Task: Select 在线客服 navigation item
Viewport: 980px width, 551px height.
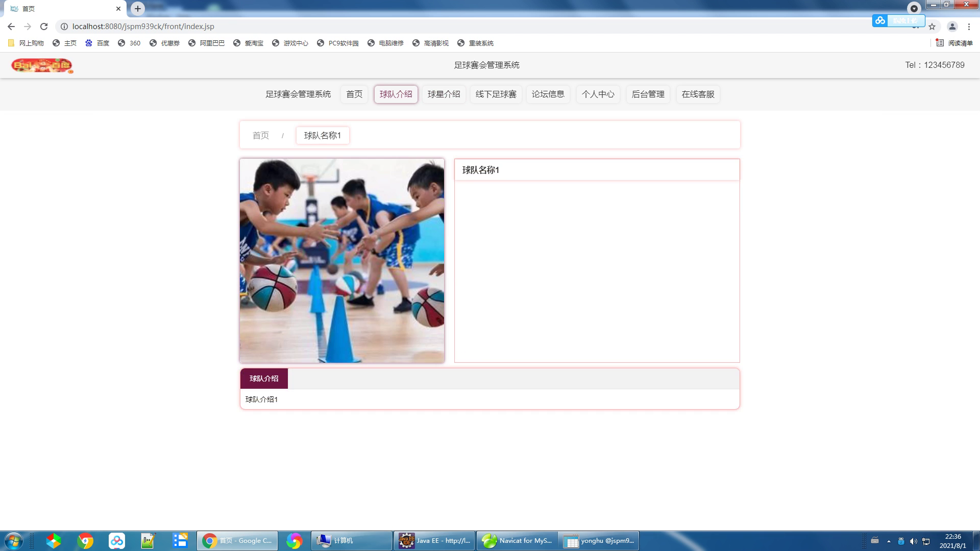Action: pyautogui.click(x=698, y=94)
